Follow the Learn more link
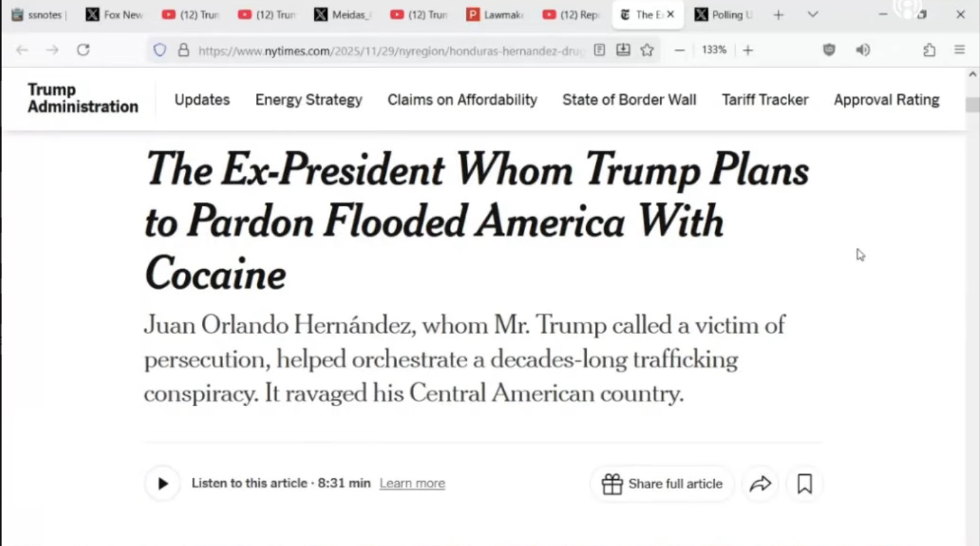Screen dimensions: 980x546 tap(412, 483)
